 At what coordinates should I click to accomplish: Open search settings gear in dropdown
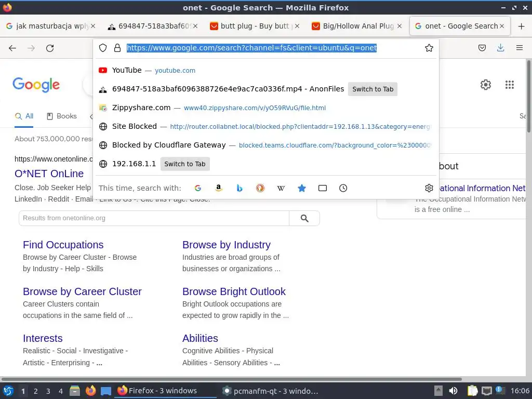coord(429,188)
